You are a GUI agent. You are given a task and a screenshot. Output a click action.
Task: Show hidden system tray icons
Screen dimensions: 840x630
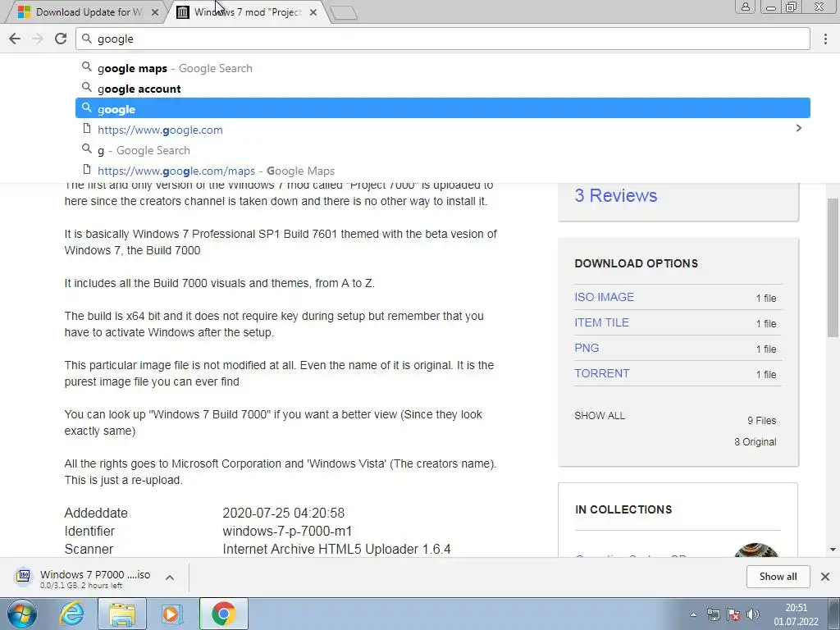pos(693,614)
